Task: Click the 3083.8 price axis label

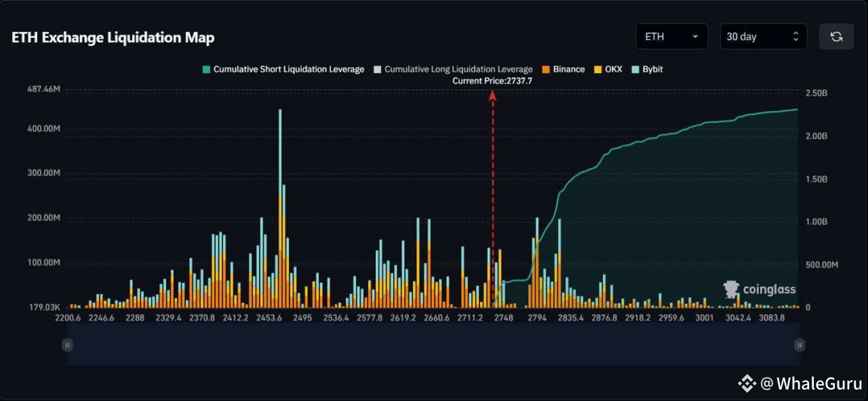Action: pos(772,318)
